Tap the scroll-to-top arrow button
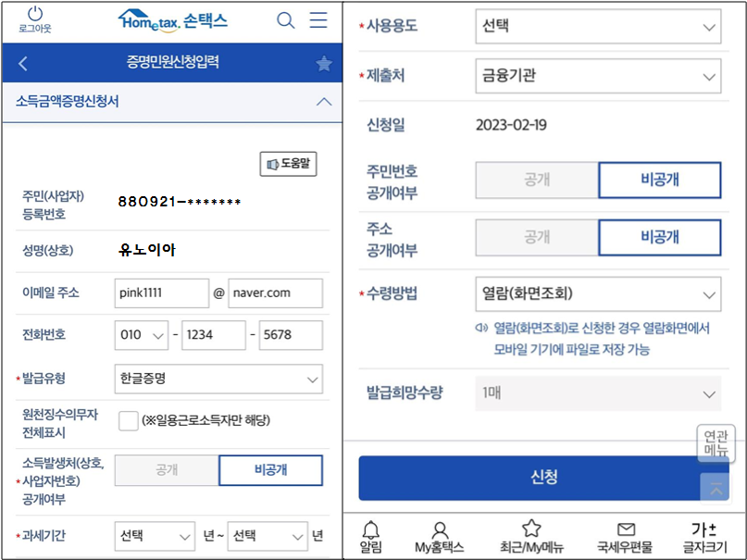Viewport: 747px width, 560px height. click(713, 489)
